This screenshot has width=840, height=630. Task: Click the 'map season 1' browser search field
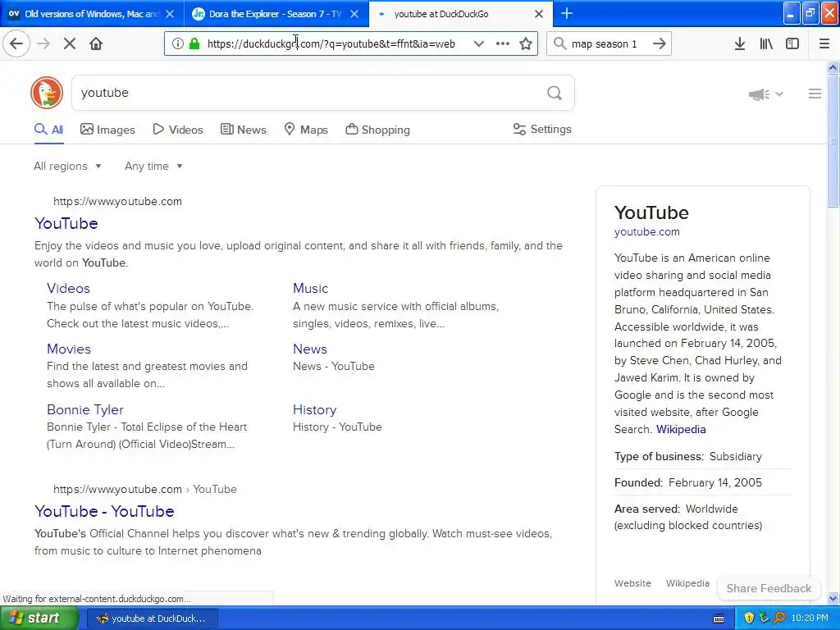tap(608, 43)
